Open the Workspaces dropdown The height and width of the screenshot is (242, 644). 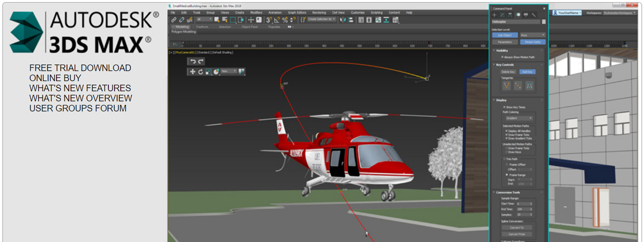620,13
